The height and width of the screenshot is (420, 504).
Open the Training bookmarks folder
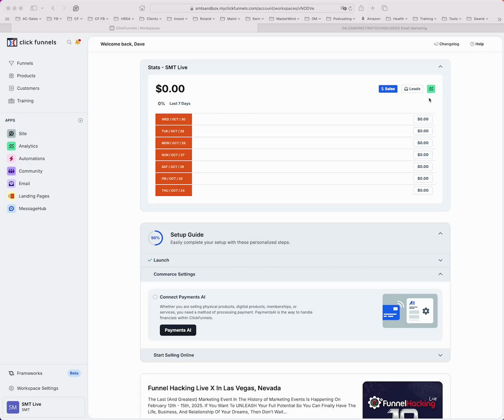(426, 19)
